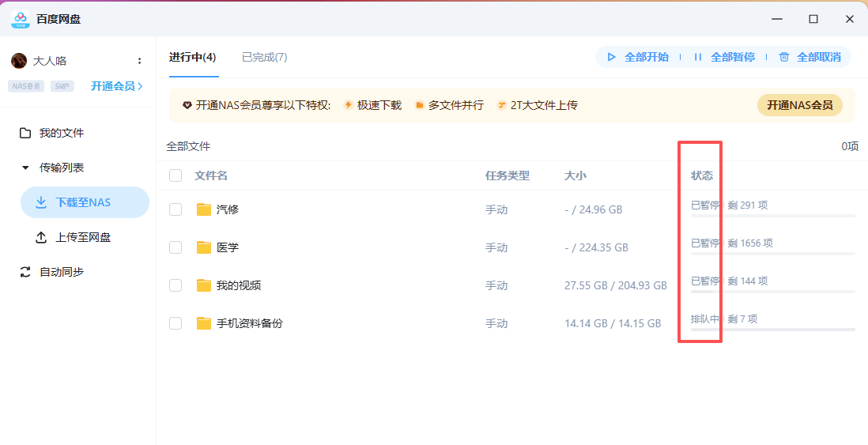The image size is (868, 445).
Task: Click the file name 手机资料备份
Action: tap(250, 323)
